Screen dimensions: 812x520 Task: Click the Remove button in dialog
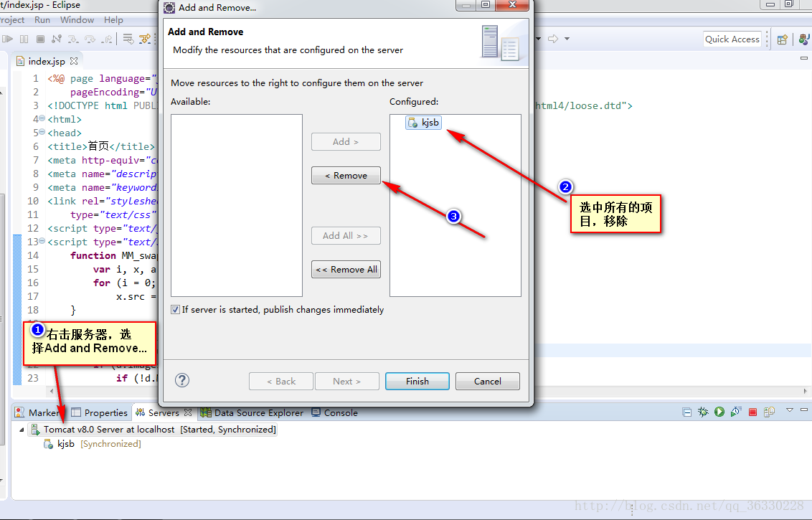tap(346, 176)
